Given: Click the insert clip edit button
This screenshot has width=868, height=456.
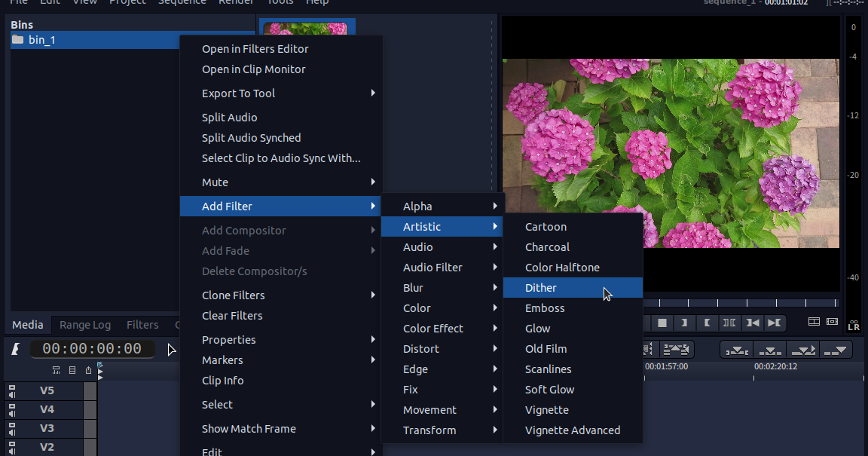Looking at the screenshot, I should (x=803, y=350).
